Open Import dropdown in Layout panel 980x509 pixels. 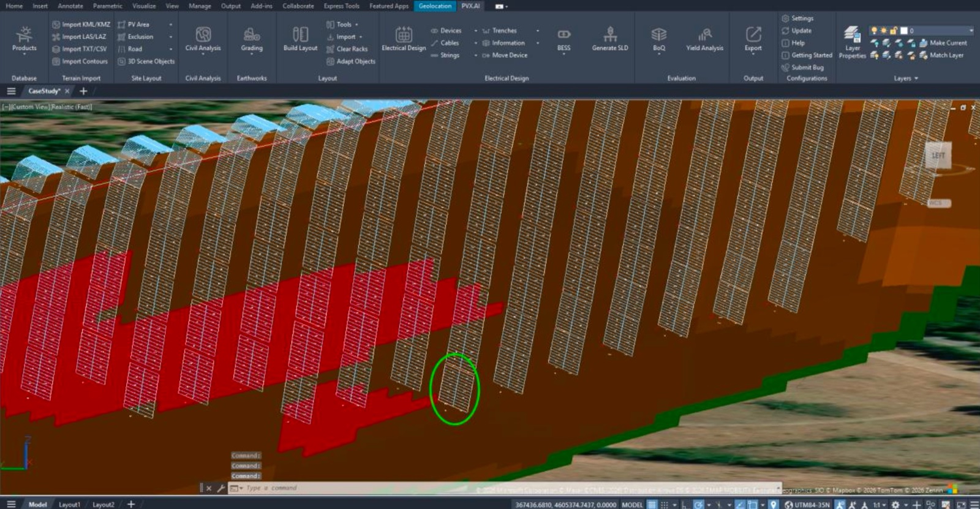click(361, 37)
